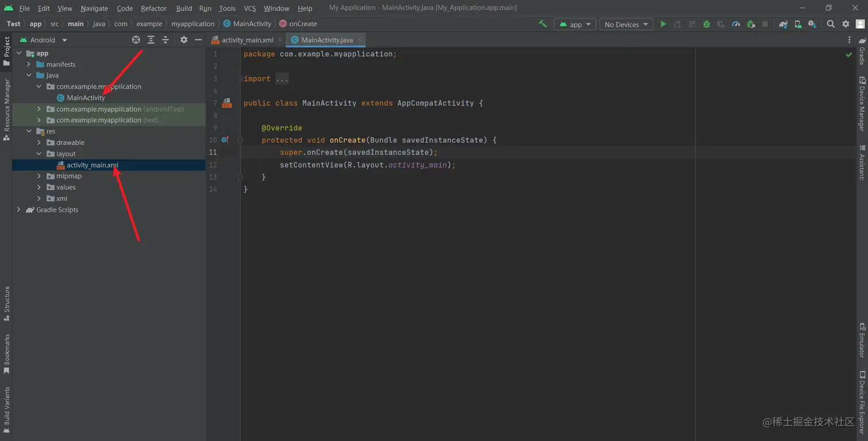Image resolution: width=868 pixels, height=441 pixels.
Task: Unfold the collapsed import block on line 3
Action: pyautogui.click(x=241, y=79)
